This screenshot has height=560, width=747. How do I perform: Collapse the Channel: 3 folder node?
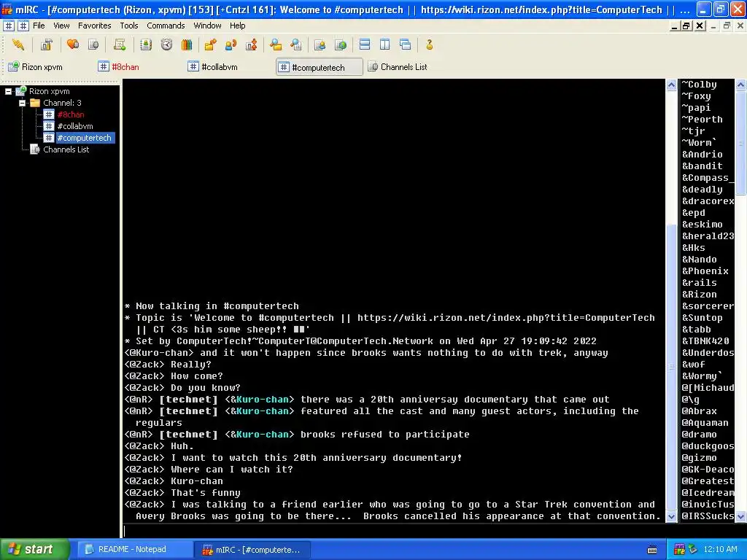[x=22, y=103]
